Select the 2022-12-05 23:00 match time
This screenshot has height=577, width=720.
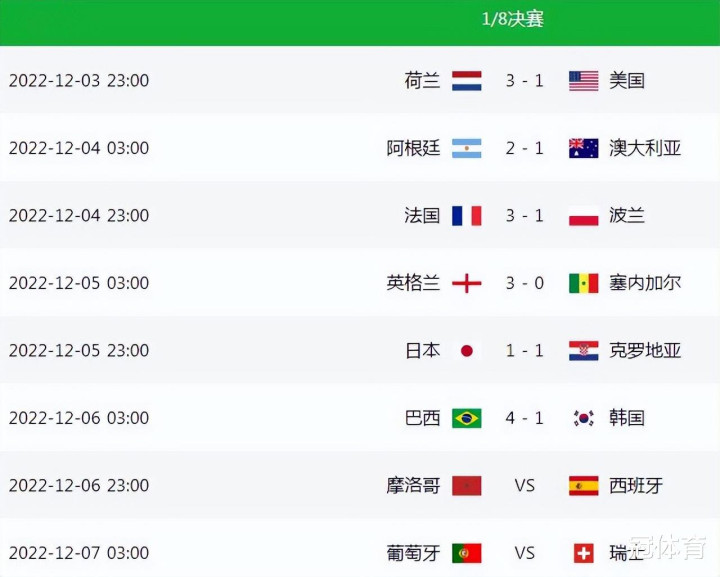(x=79, y=351)
